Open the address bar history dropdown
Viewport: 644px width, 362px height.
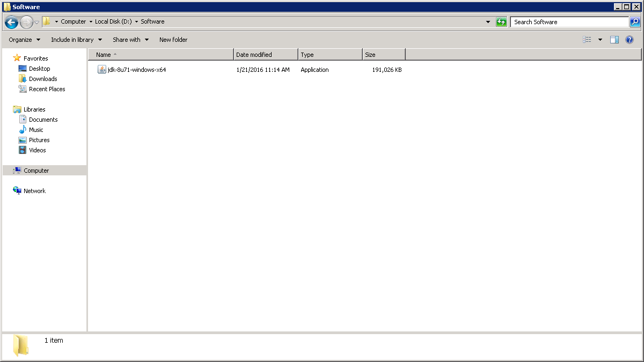pos(488,22)
